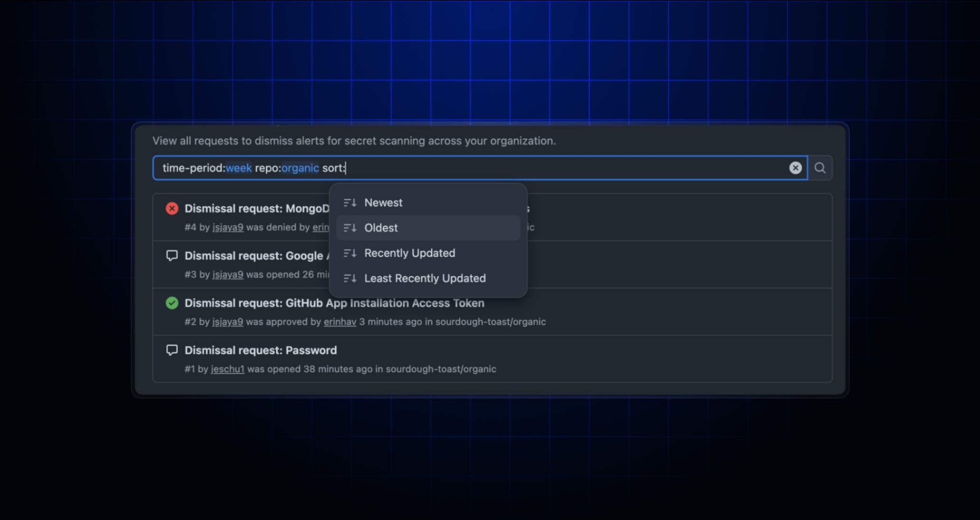This screenshot has width=980, height=520.
Task: Click the comment icon on Password request
Action: [x=172, y=350]
